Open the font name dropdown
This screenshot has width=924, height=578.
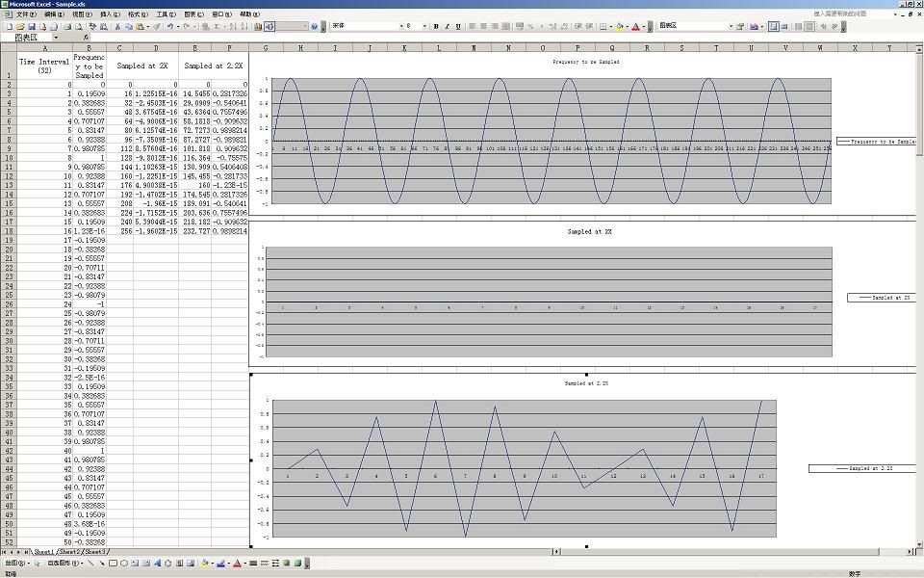point(398,26)
